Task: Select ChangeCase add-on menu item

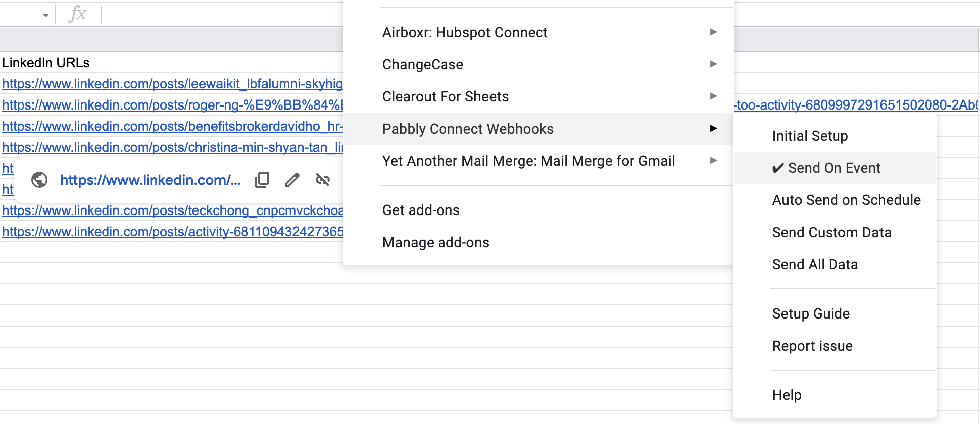Action: pos(538,64)
